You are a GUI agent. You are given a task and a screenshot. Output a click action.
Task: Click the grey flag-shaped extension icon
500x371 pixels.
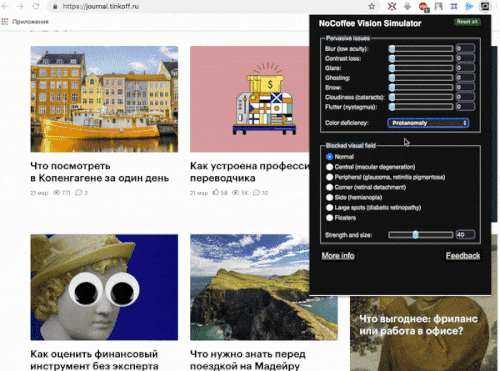click(x=439, y=6)
